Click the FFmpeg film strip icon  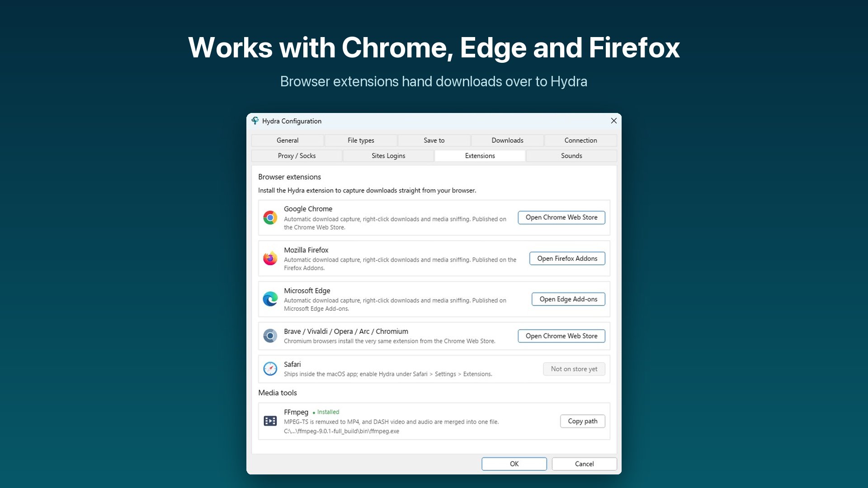pos(270,421)
